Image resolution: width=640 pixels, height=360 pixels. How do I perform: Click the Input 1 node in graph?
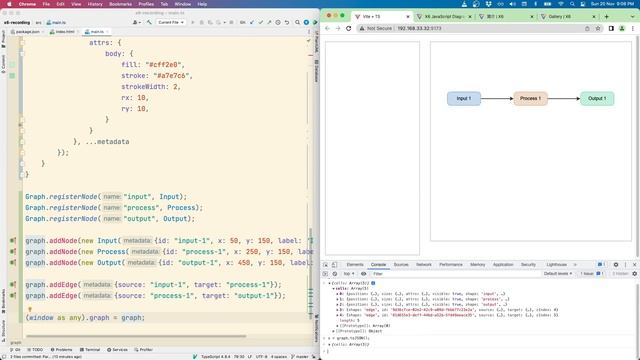point(464,98)
